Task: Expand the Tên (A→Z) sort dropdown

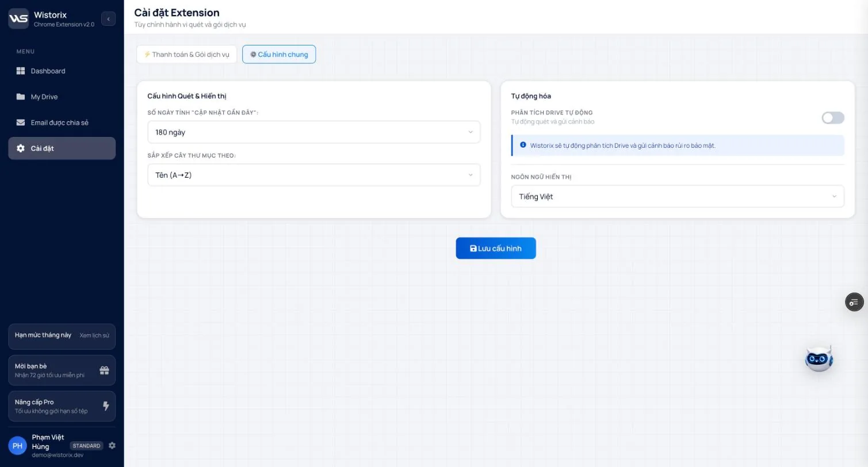Action: (314, 175)
